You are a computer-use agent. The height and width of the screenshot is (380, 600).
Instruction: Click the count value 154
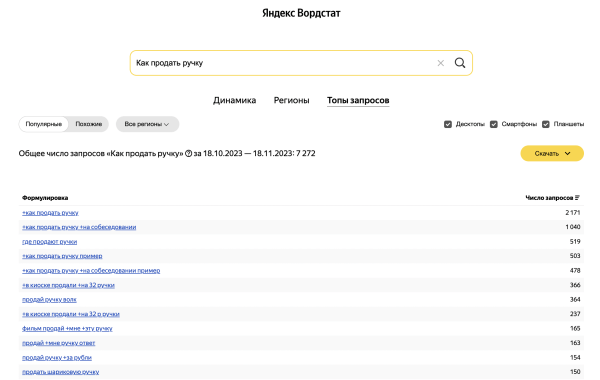575,357
